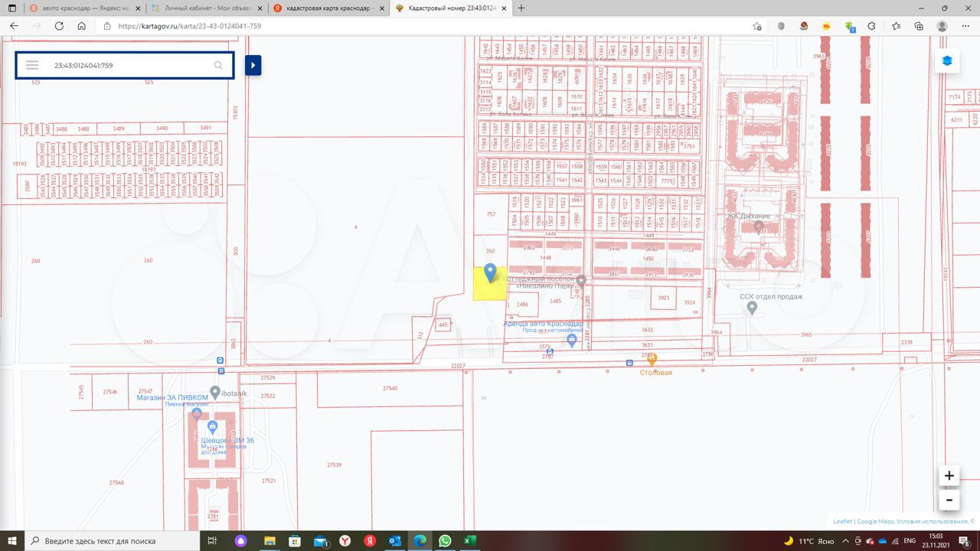Click the ССК отдел продаж pin
980x551 pixels.
click(x=752, y=308)
